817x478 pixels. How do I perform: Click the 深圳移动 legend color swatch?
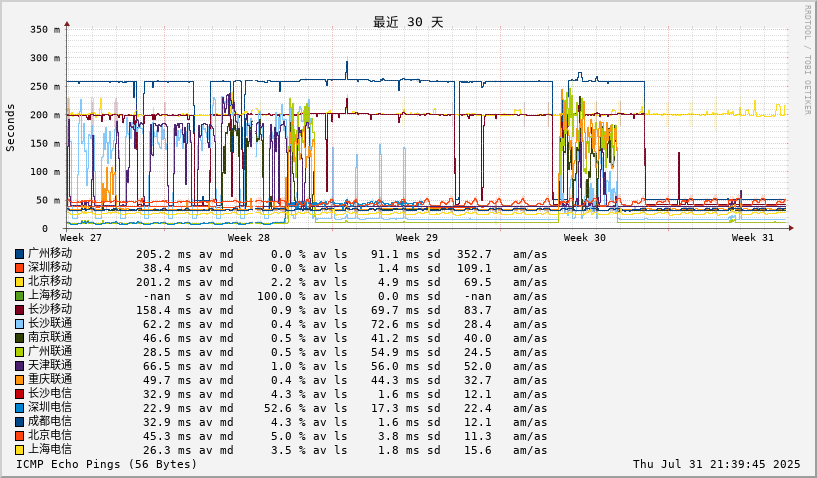pos(19,268)
